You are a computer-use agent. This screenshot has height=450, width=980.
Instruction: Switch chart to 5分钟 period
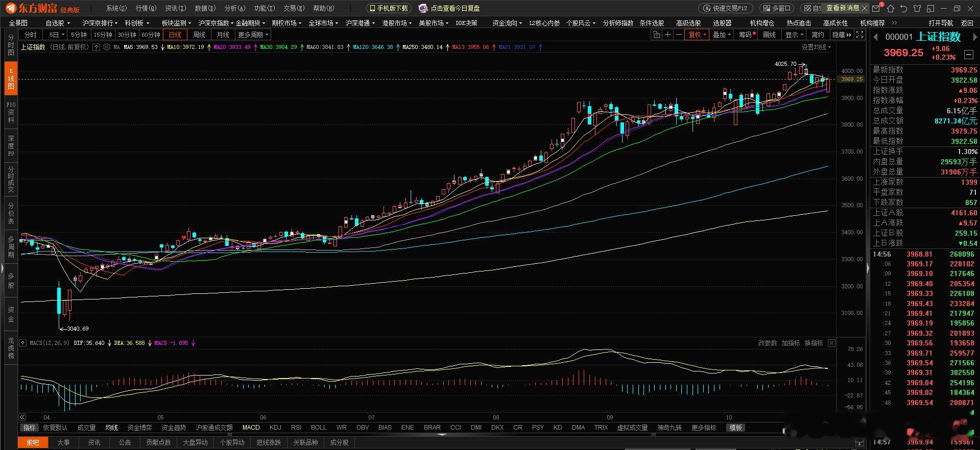coord(79,35)
